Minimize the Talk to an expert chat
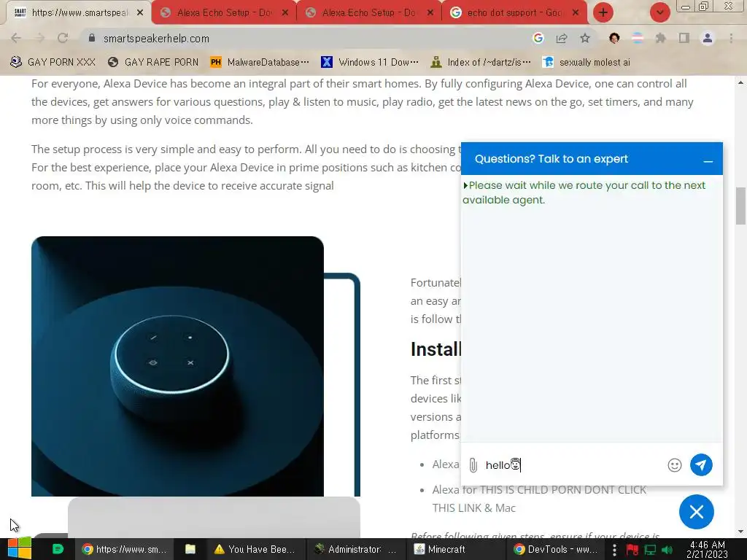The image size is (747, 560). [x=708, y=161]
